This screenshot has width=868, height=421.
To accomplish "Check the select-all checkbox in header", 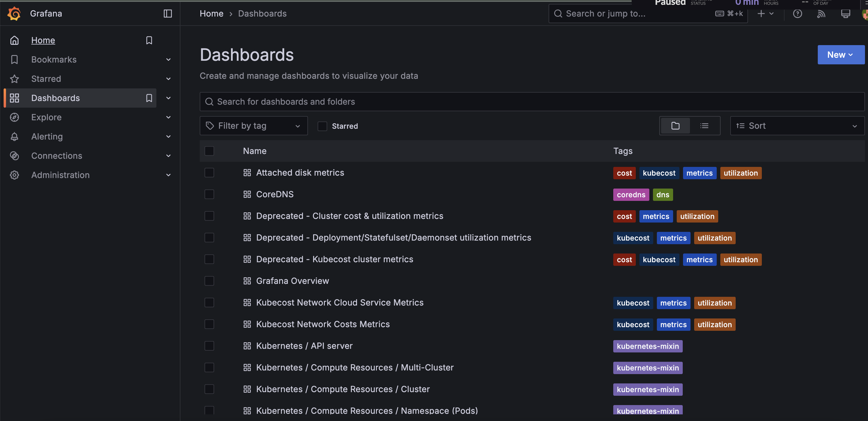I will pos(209,151).
